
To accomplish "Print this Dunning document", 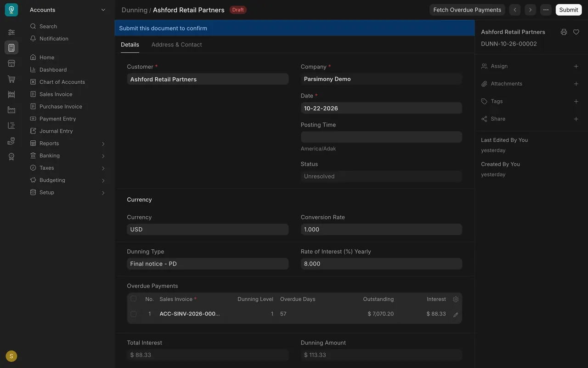I will coord(564,32).
